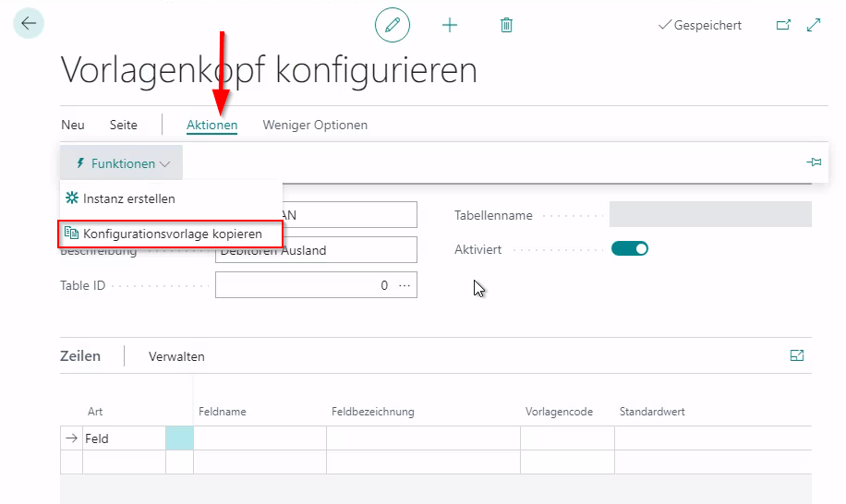Select the Feld cell in Art column
This screenshot has width=846, height=504.
[x=124, y=438]
